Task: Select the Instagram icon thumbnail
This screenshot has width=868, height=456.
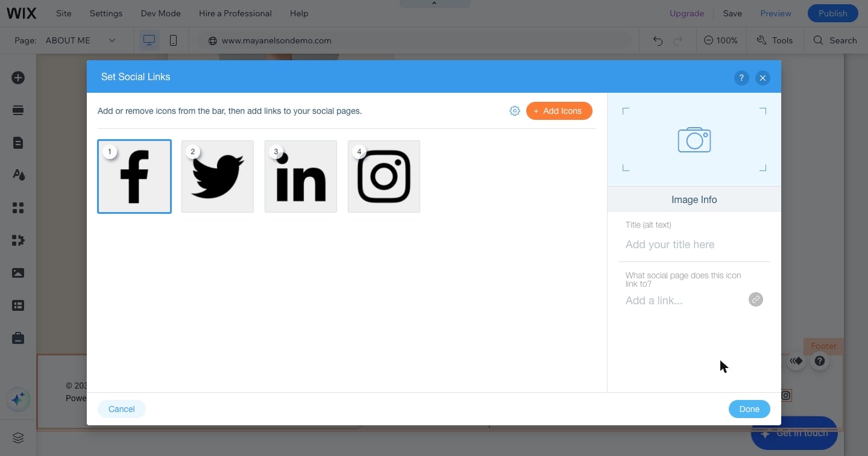Action: 384,176
